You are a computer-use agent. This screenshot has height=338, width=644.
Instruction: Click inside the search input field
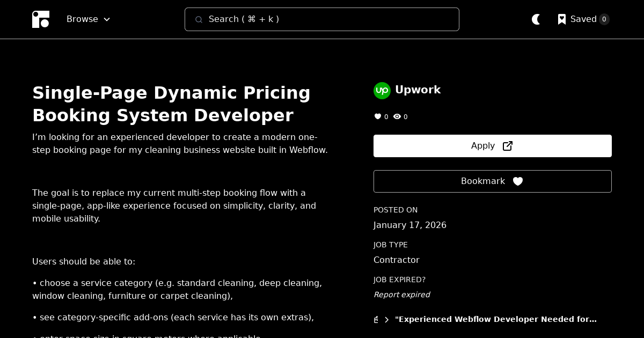322,19
